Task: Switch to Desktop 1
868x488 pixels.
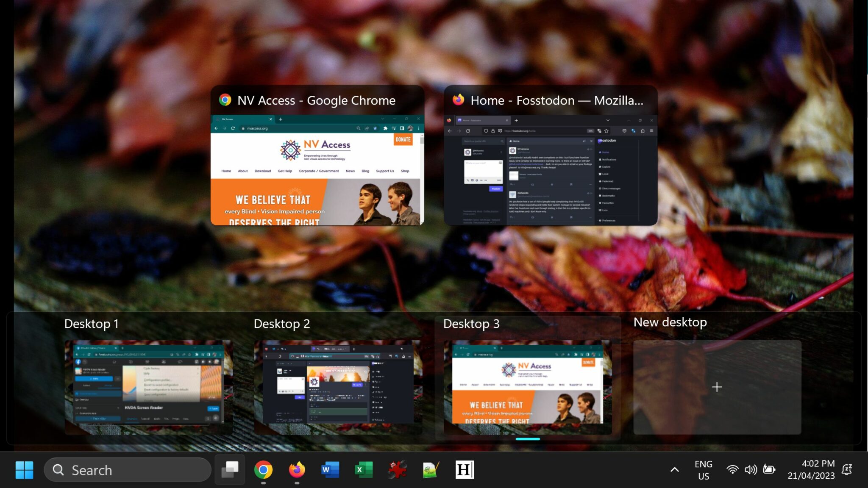Action: 148,387
